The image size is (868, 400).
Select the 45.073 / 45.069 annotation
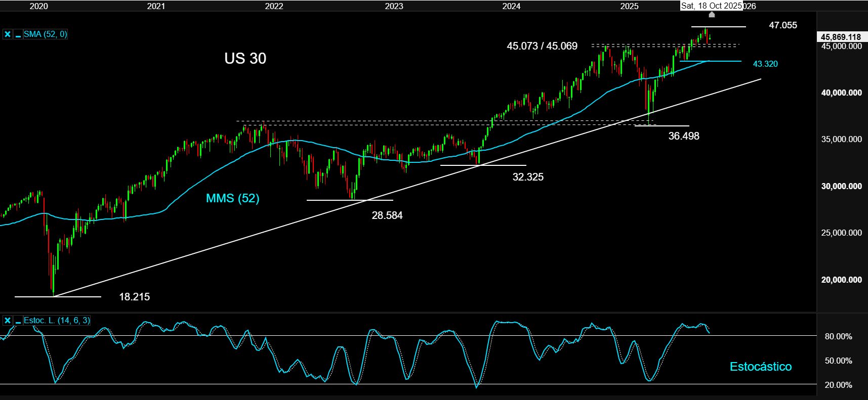click(x=542, y=46)
